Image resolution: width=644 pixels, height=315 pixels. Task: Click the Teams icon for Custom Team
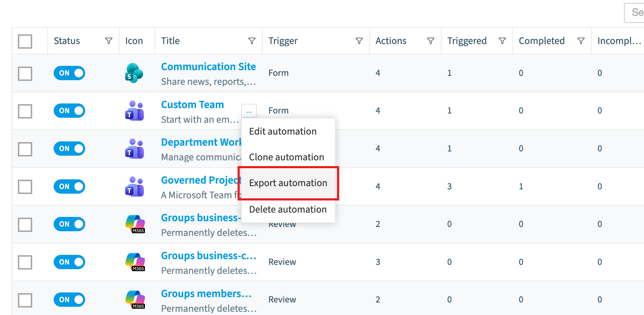click(134, 111)
